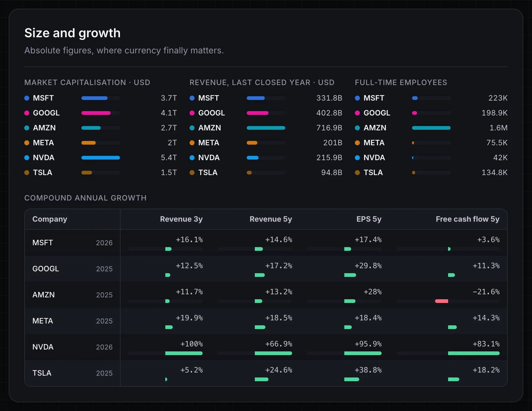Click TSLA market cap value 1.5T

point(169,173)
